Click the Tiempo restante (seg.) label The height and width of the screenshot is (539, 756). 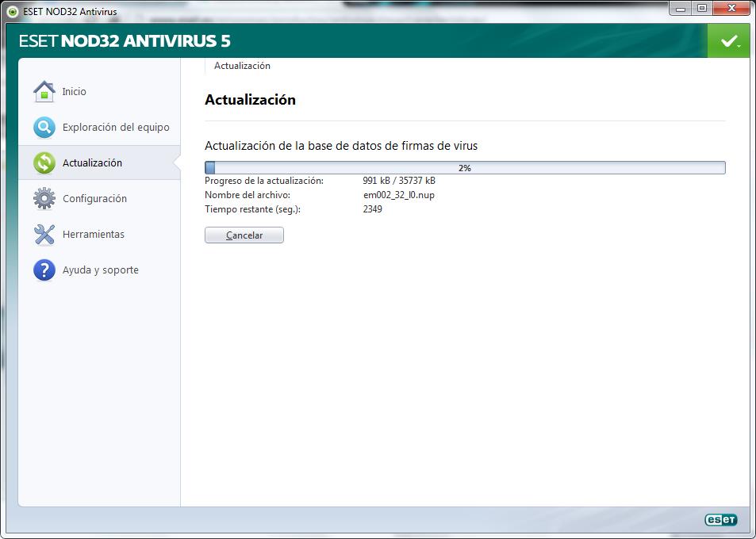tap(252, 209)
